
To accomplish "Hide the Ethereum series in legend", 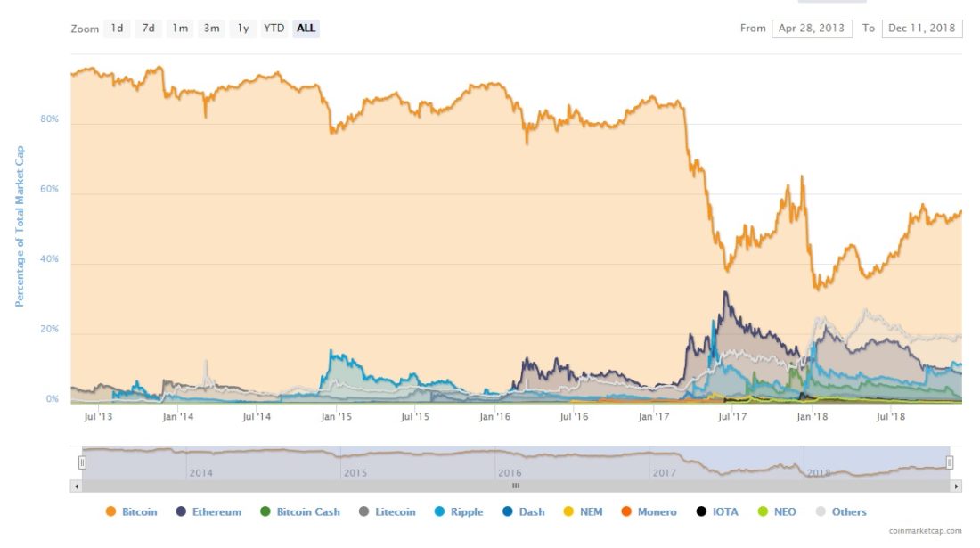I will [208, 512].
